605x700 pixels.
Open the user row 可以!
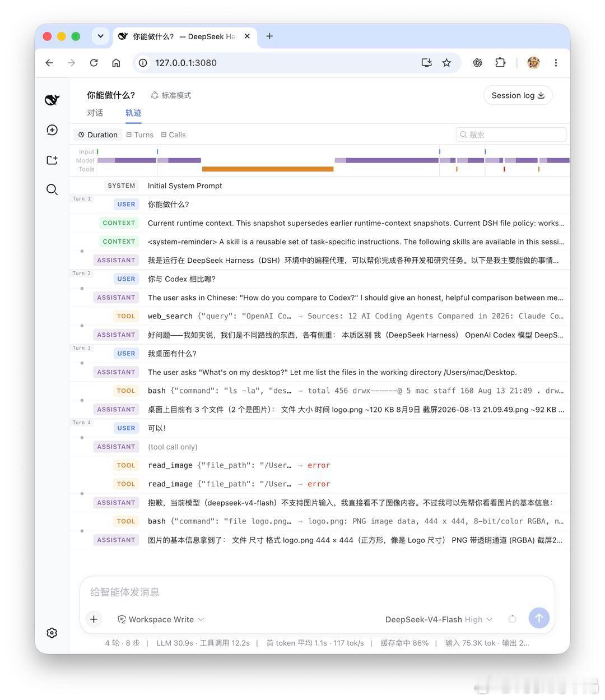(x=320, y=428)
